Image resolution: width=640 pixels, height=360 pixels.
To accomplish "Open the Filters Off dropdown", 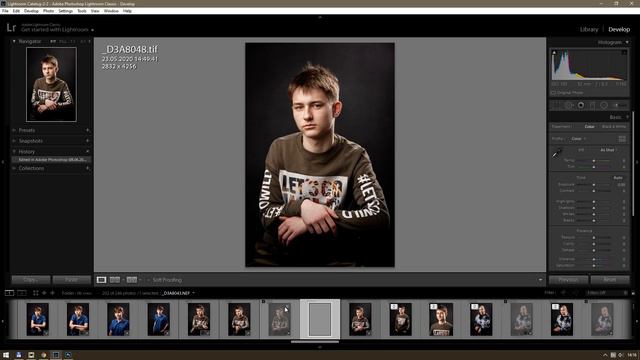I will point(607,293).
